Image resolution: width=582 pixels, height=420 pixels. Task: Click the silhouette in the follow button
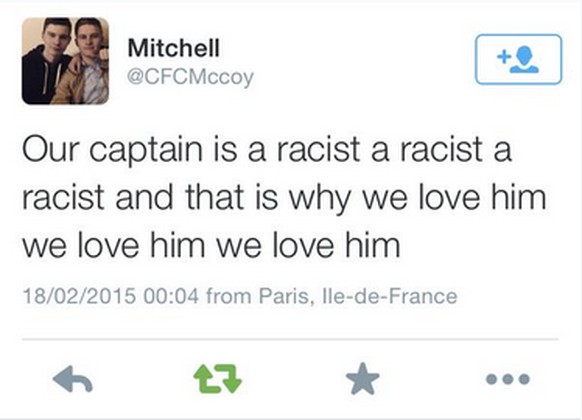click(525, 59)
